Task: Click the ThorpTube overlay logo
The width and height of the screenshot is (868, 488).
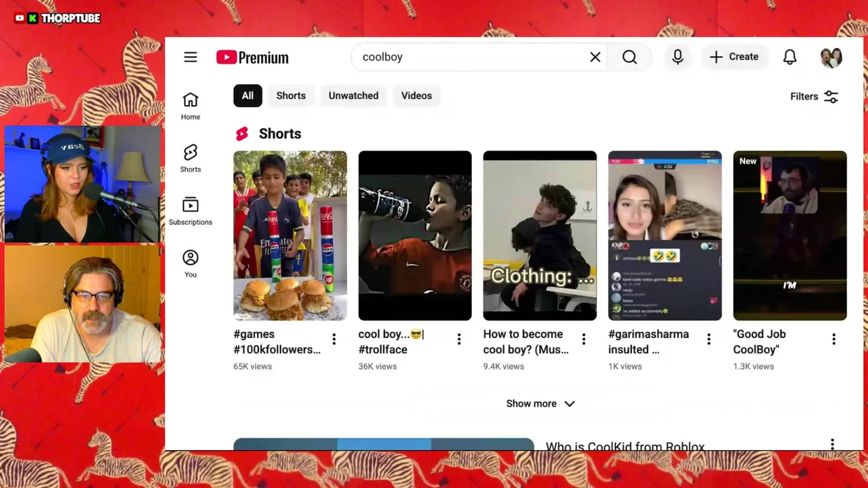Action: [x=57, y=18]
